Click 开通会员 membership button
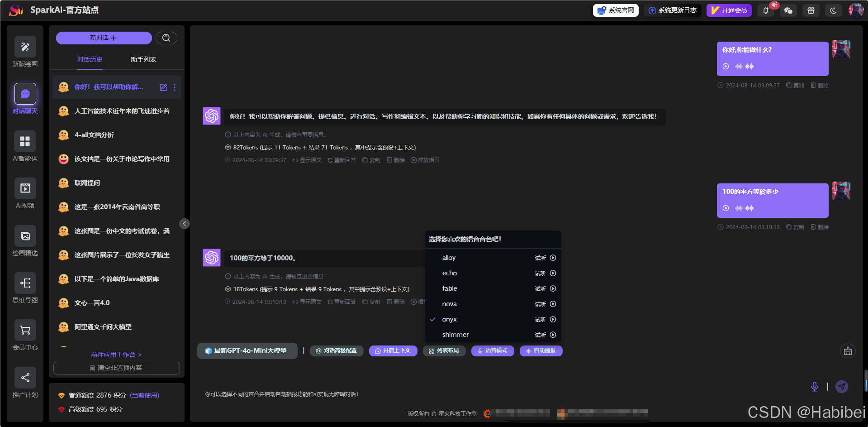 point(729,10)
